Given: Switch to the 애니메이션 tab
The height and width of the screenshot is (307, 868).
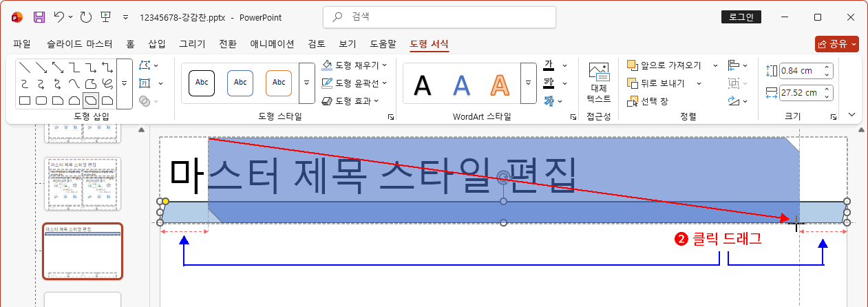Looking at the screenshot, I should pos(272,44).
